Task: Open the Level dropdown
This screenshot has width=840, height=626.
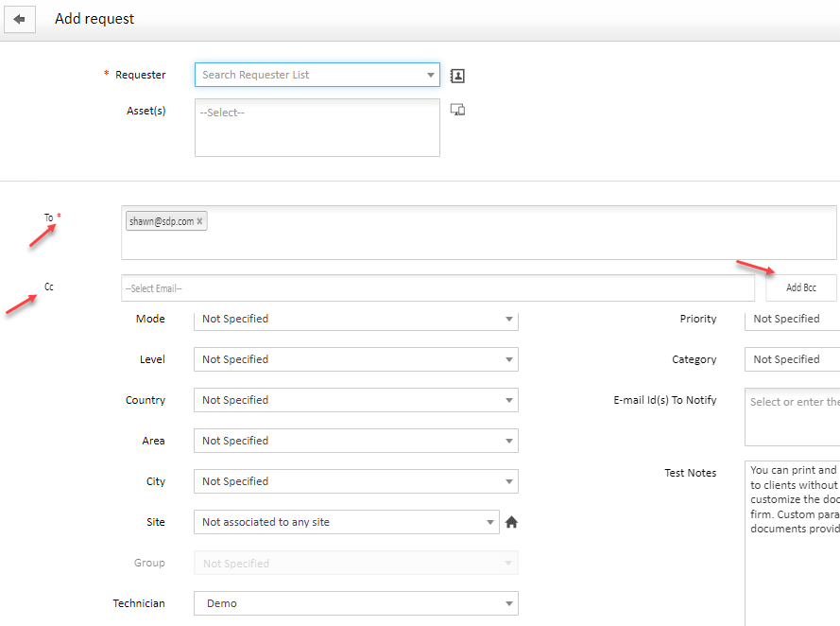Action: (355, 359)
